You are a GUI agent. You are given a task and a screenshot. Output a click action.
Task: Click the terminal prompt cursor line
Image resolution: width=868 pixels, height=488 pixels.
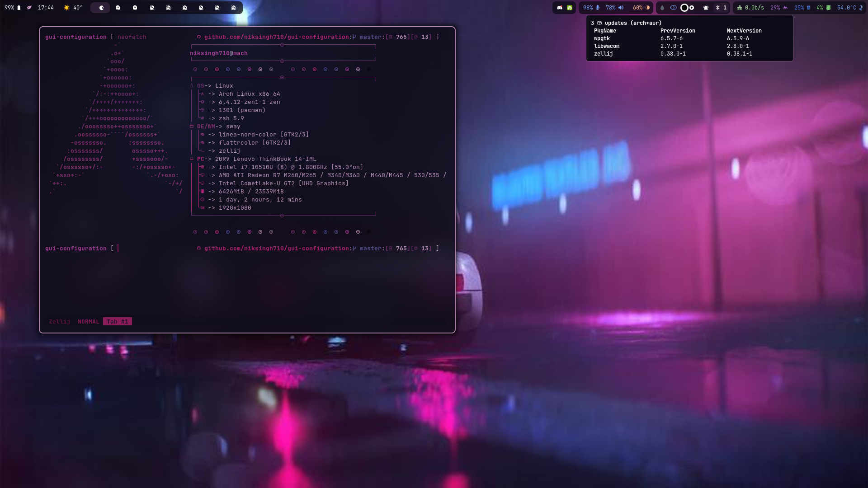pyautogui.click(x=118, y=249)
